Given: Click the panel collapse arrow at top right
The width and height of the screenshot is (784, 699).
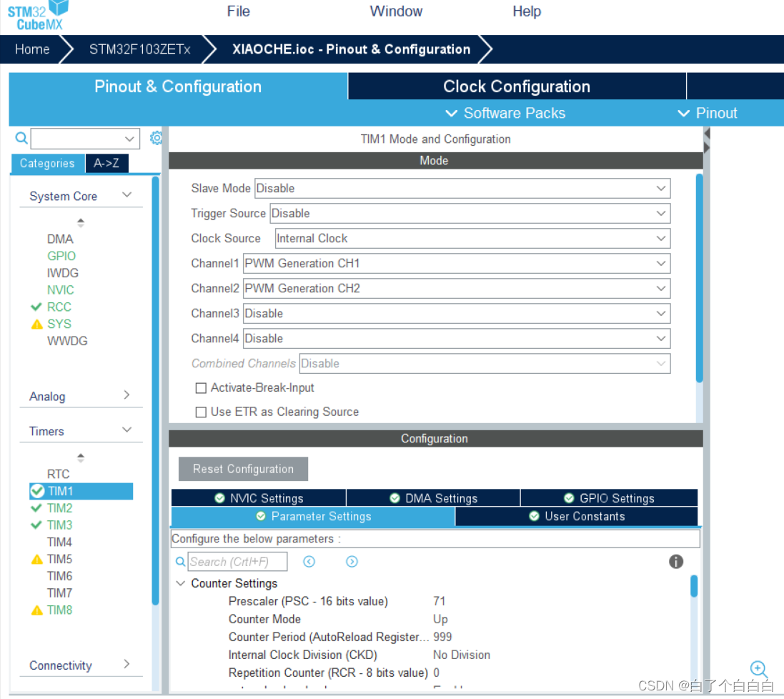Looking at the screenshot, I should 707,134.
